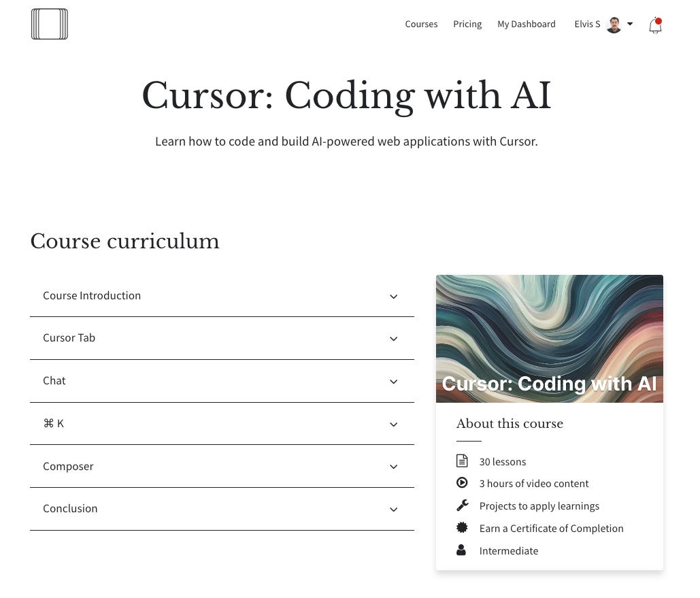This screenshot has width=700, height=598.
Task: Open My Dashboard
Action: point(527,24)
